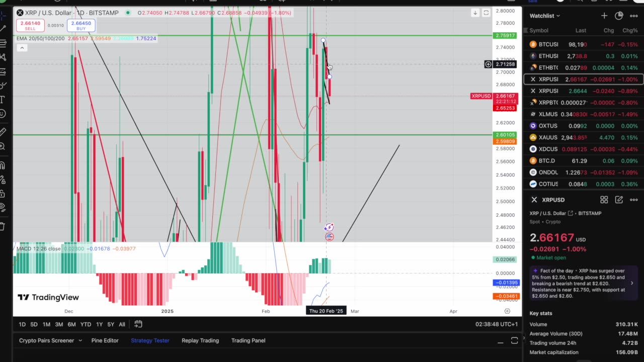Set the chart range to 1M
The image size is (644, 362).
tap(46, 324)
